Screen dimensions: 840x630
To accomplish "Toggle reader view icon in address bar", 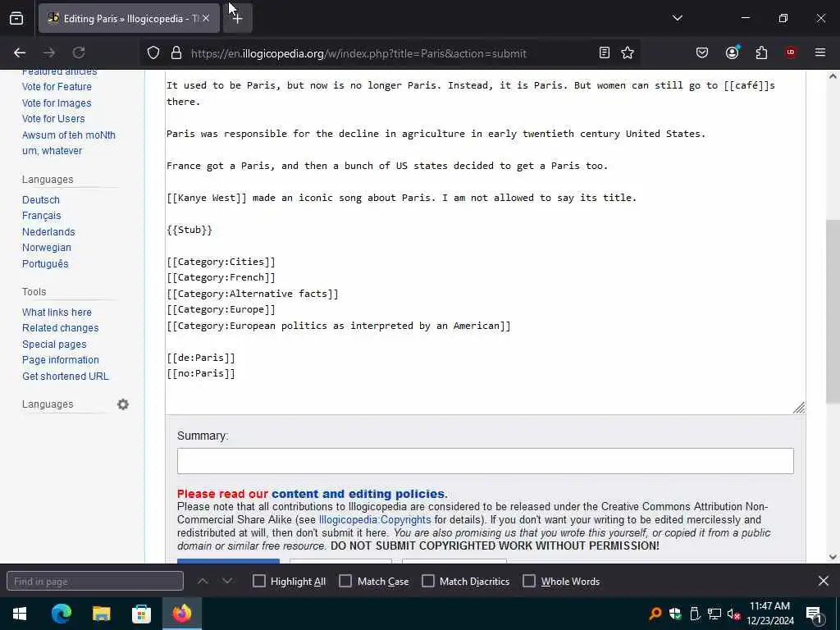I will [x=605, y=52].
